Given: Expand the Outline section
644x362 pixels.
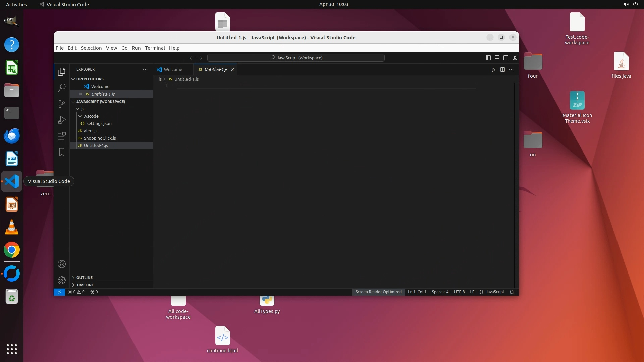Looking at the screenshot, I should point(84,278).
